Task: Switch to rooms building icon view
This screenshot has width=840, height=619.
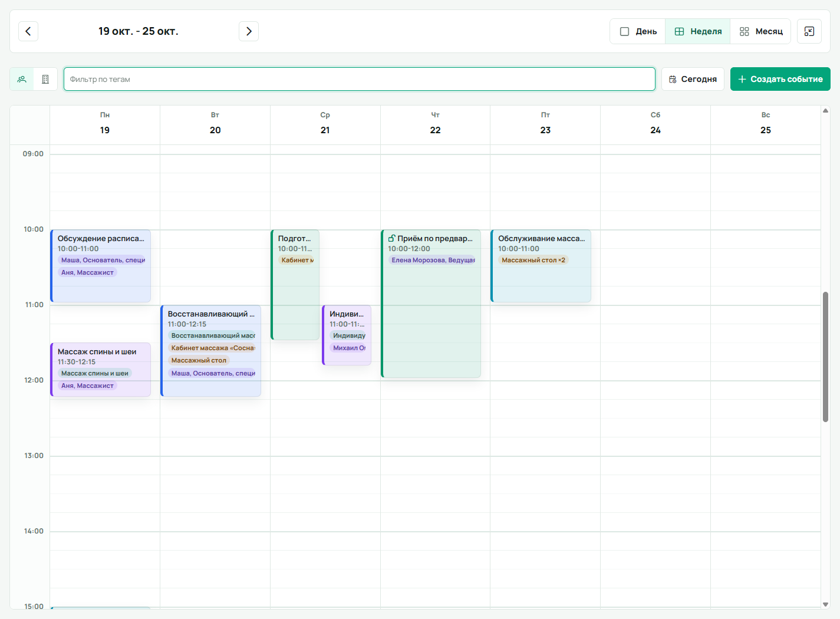Action: [45, 79]
